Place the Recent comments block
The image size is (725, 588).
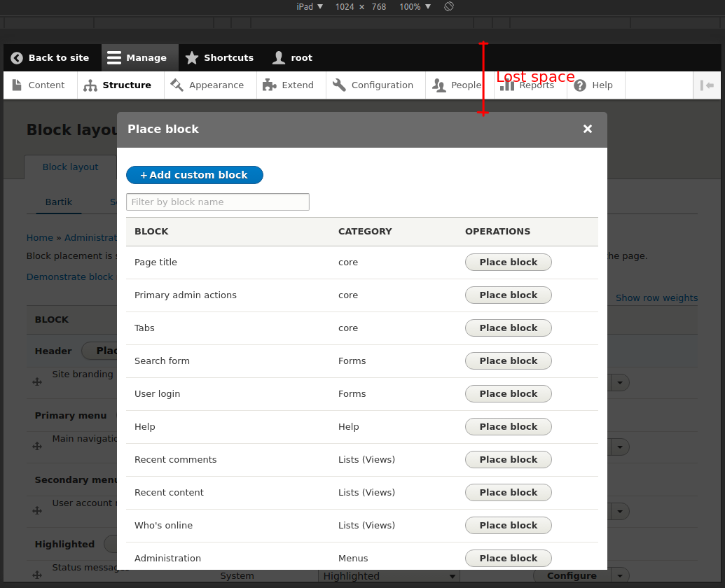click(508, 460)
